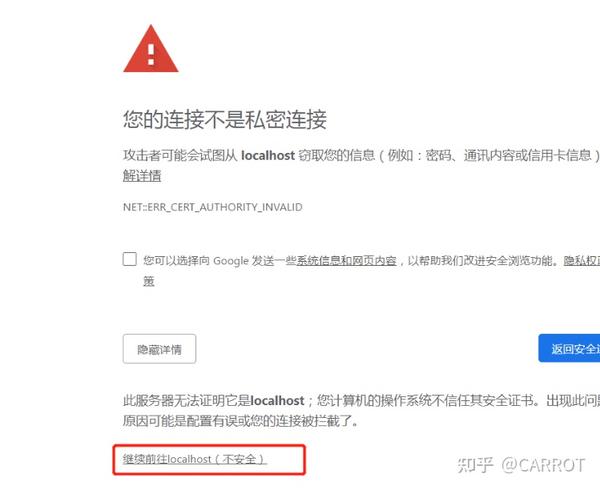Click the red warning triangle icon

click(x=151, y=49)
